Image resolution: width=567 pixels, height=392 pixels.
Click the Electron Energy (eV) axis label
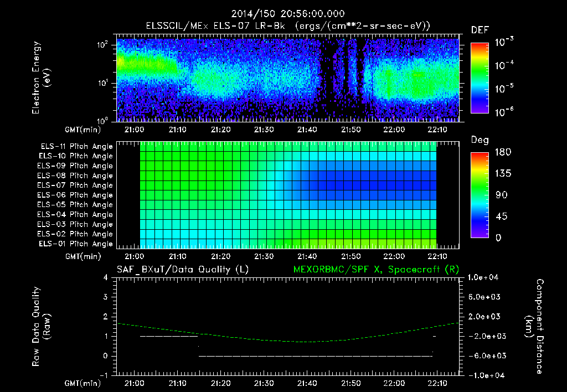coord(41,78)
